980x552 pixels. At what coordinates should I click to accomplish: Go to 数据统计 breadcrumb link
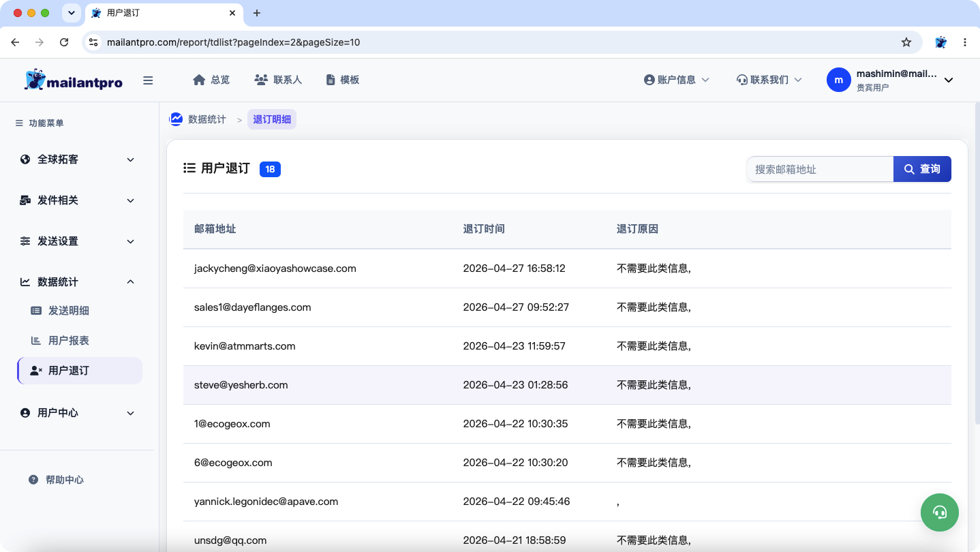tap(207, 119)
